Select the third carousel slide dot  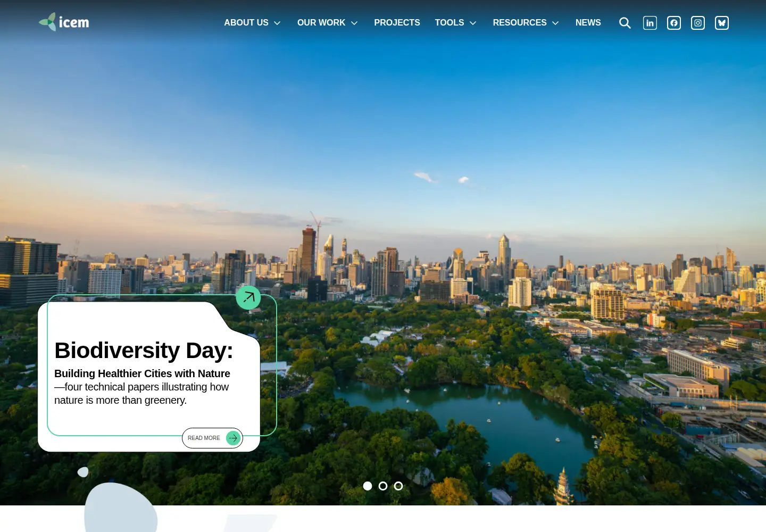coord(398,486)
